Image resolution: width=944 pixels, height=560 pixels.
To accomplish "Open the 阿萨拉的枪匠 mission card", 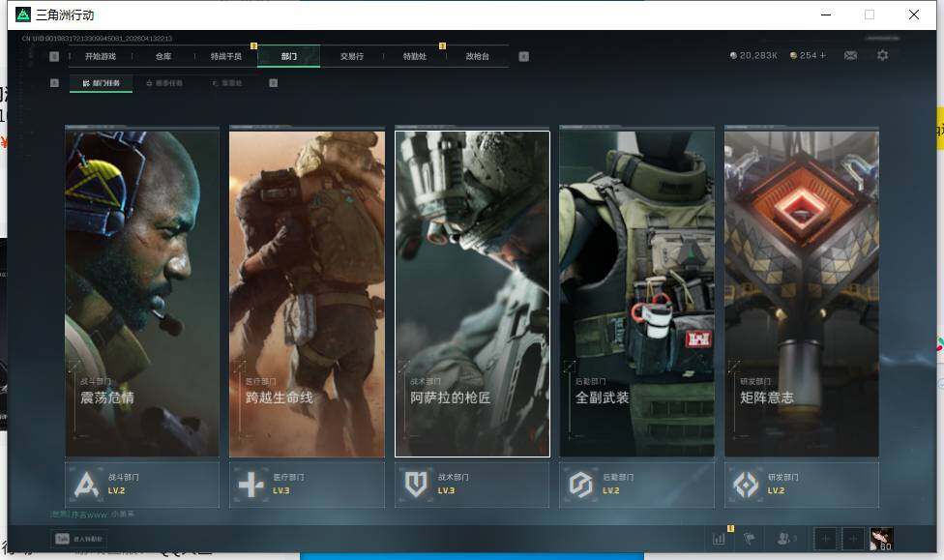I will pyautogui.click(x=472, y=293).
